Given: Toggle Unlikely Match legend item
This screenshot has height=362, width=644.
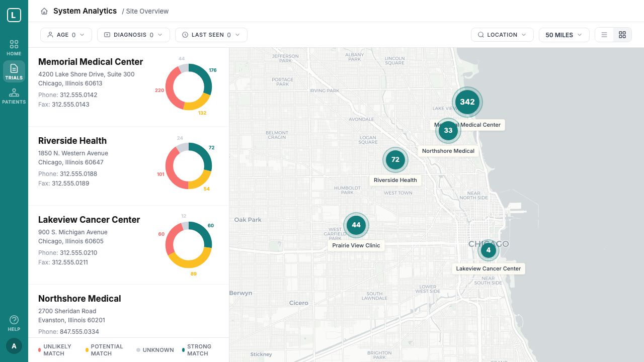Looking at the screenshot, I should pyautogui.click(x=55, y=350).
